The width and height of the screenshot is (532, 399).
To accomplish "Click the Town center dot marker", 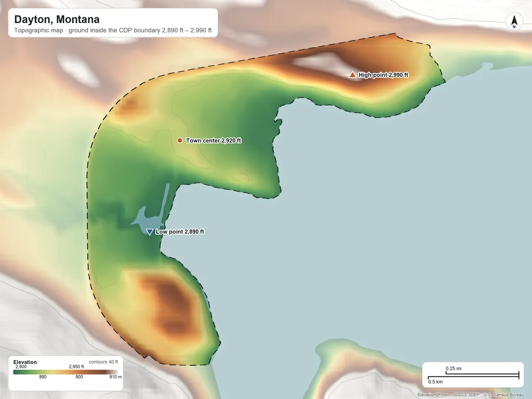I will [180, 141].
